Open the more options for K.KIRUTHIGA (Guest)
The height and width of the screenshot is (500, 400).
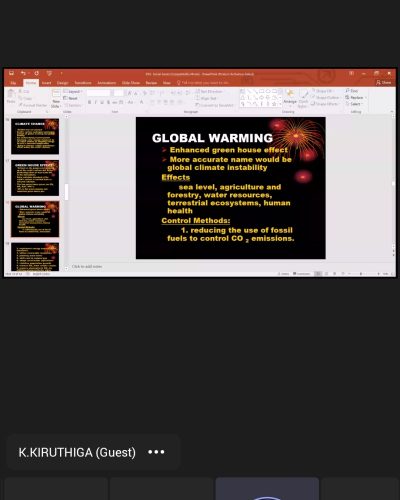point(156,452)
